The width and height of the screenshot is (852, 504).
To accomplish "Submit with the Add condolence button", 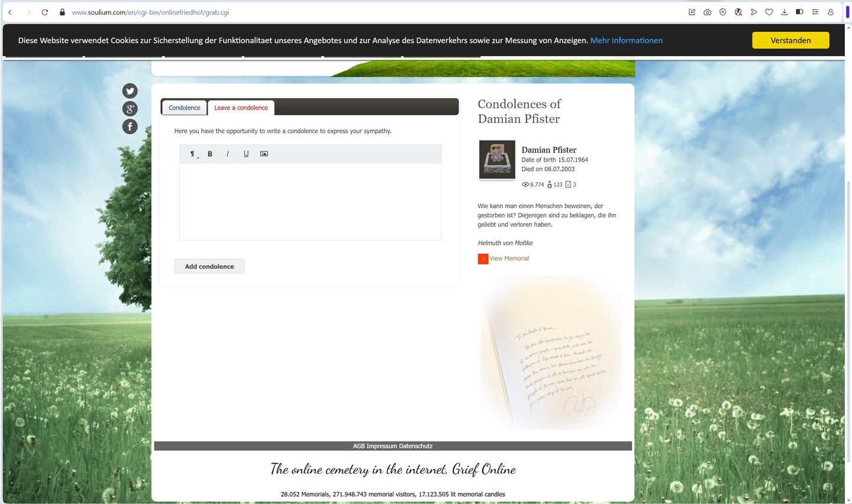I will click(209, 267).
